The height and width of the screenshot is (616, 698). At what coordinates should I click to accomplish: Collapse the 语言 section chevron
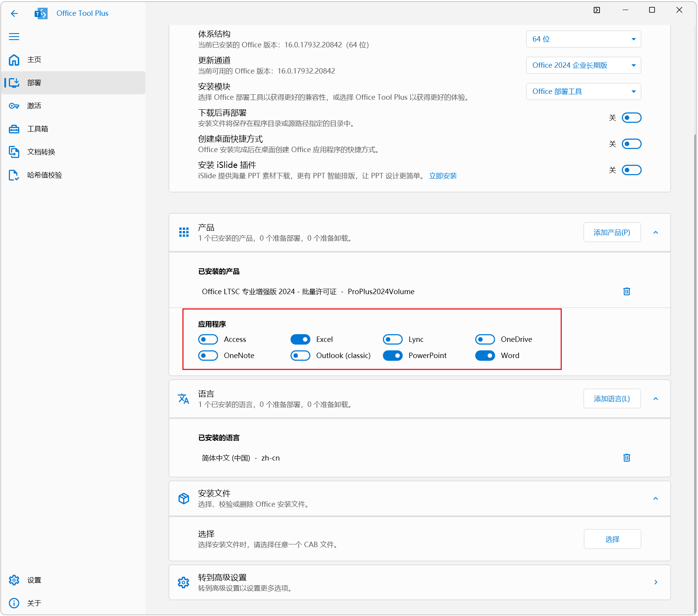pos(656,399)
